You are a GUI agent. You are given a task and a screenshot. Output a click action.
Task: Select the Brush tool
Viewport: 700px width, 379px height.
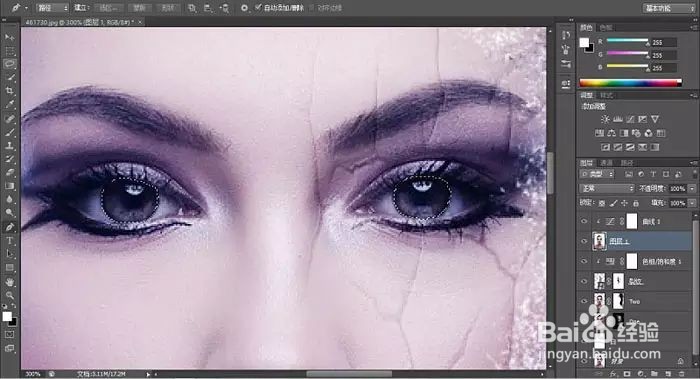tap(9, 132)
